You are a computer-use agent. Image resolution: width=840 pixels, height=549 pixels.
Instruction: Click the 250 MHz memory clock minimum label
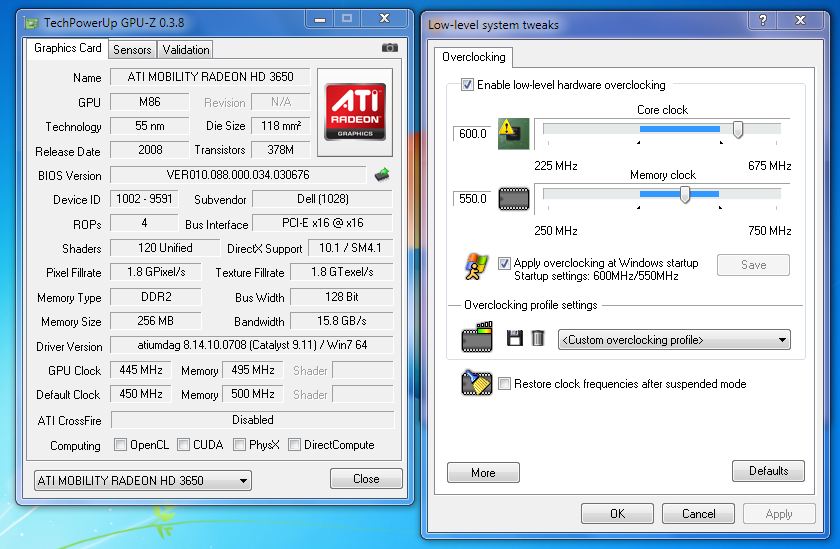click(556, 231)
